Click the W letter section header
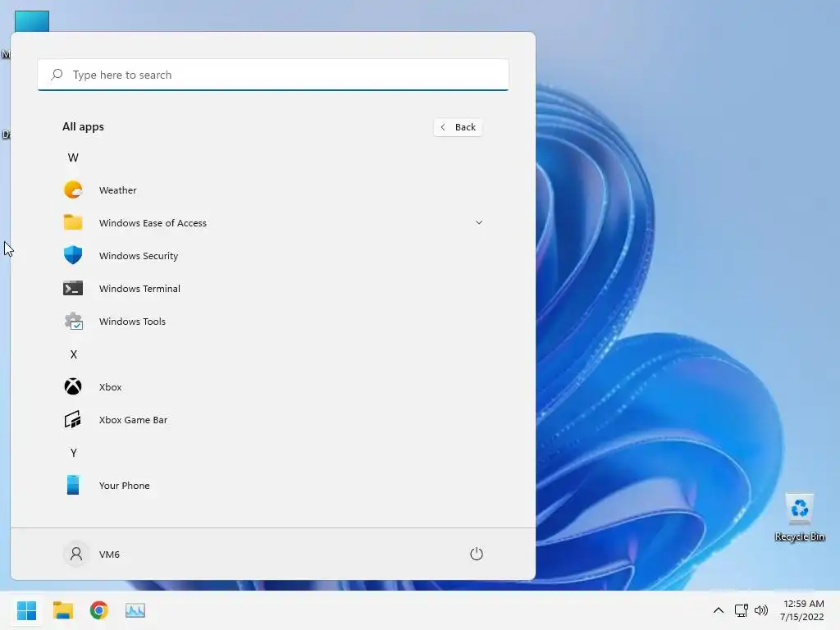The width and height of the screenshot is (840, 630). [73, 157]
